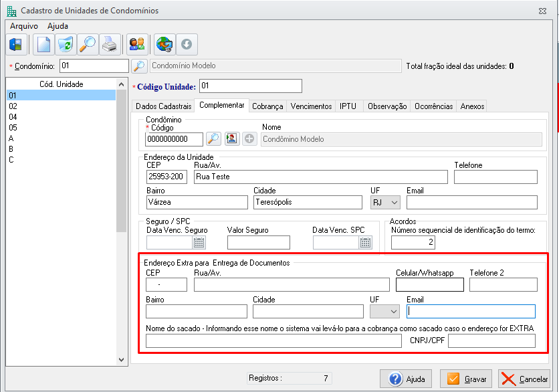Viewport: 559px width, 392px height.
Task: Click the Celular/Whatsapp input field
Action: tap(430, 285)
